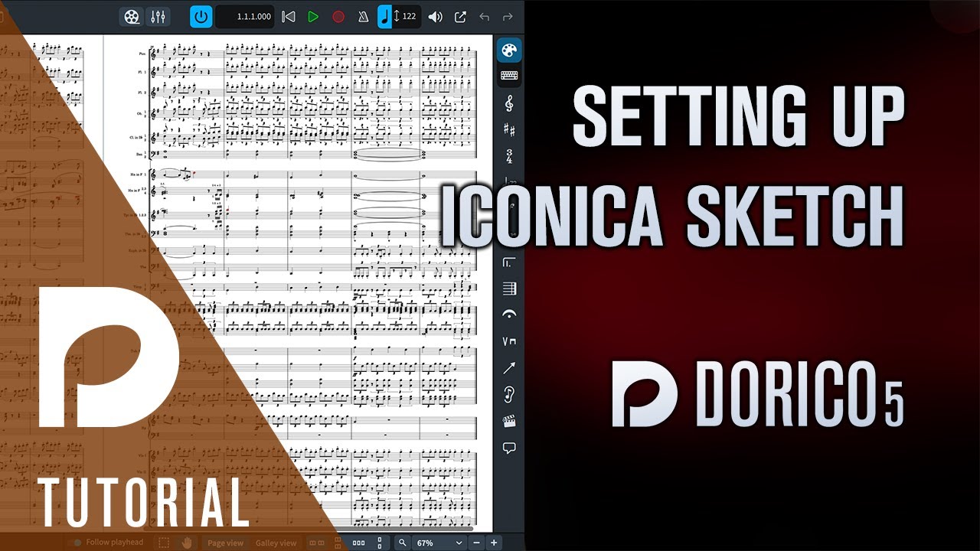Screen dimensions: 980x551
Task: Open the Lines panel diagonal arrow icon
Action: [x=509, y=368]
